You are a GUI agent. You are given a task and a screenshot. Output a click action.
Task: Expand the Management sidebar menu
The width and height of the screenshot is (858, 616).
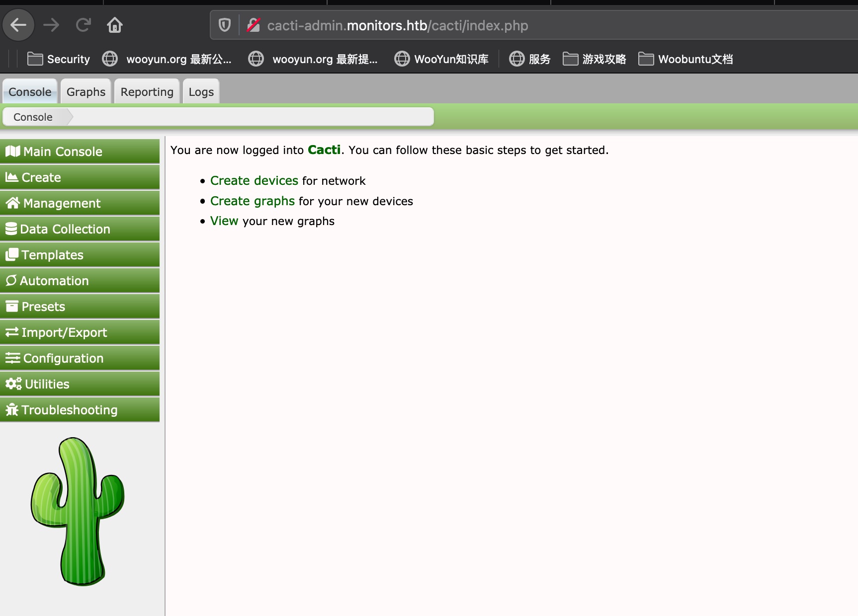pos(80,203)
